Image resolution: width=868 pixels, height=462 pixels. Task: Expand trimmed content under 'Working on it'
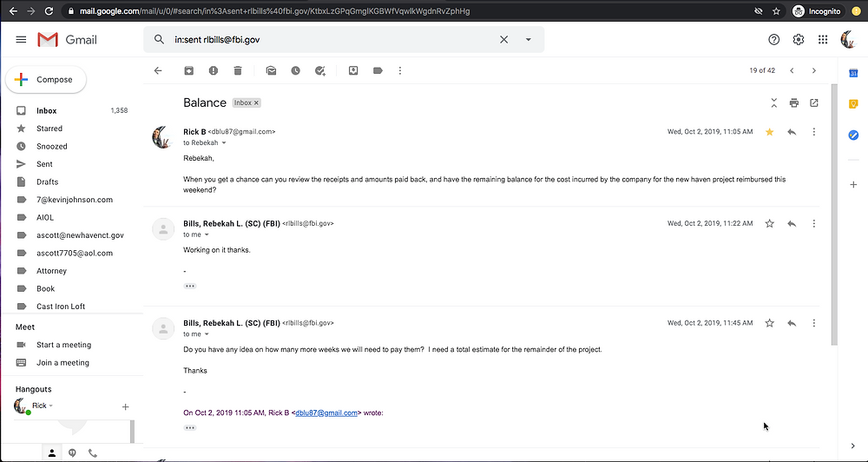tap(190, 286)
